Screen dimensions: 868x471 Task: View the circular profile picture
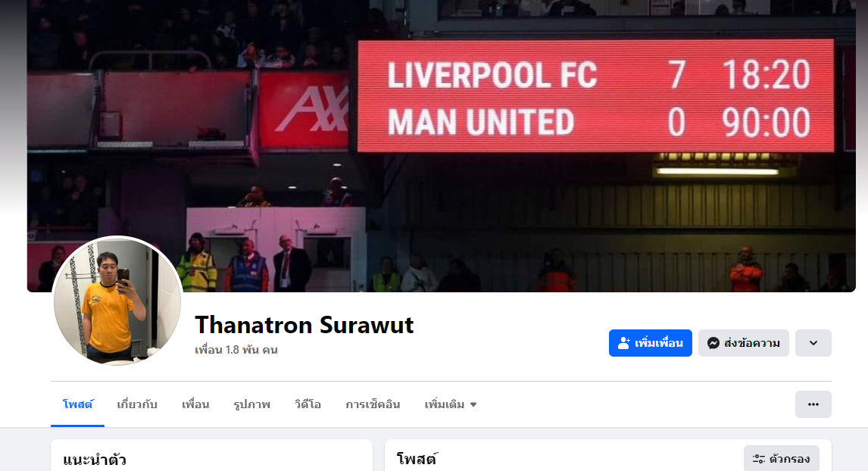tap(117, 301)
